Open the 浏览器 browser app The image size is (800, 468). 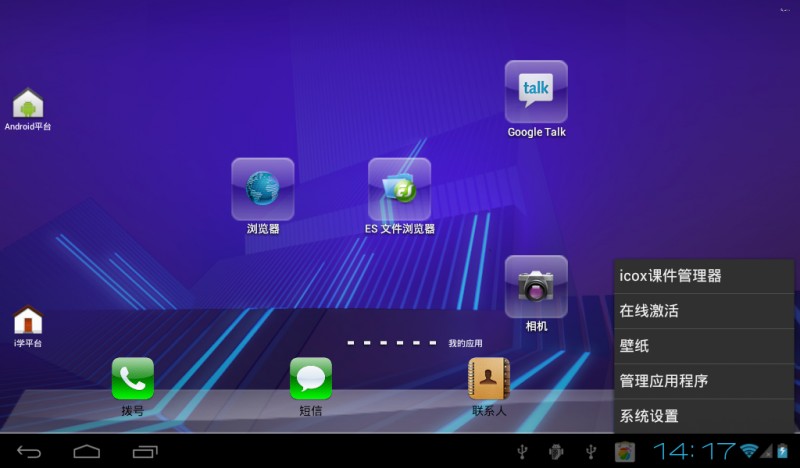[x=263, y=189]
